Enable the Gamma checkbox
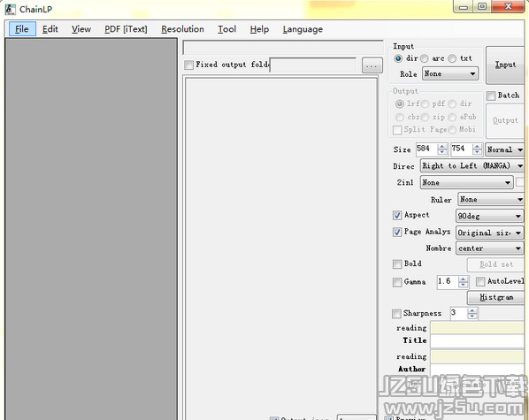This screenshot has height=420, width=529. [x=397, y=282]
